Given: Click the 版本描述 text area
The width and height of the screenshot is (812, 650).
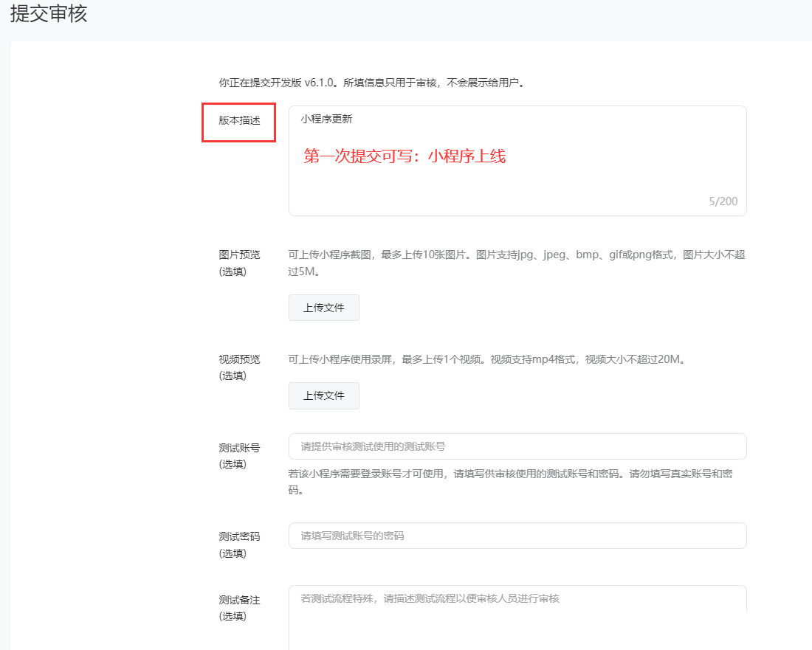Looking at the screenshot, I should pos(517,161).
